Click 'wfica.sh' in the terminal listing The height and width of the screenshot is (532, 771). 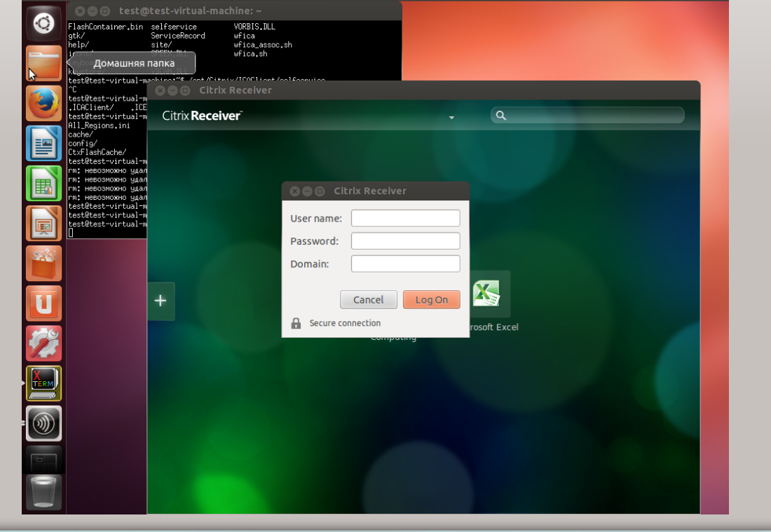(250, 53)
